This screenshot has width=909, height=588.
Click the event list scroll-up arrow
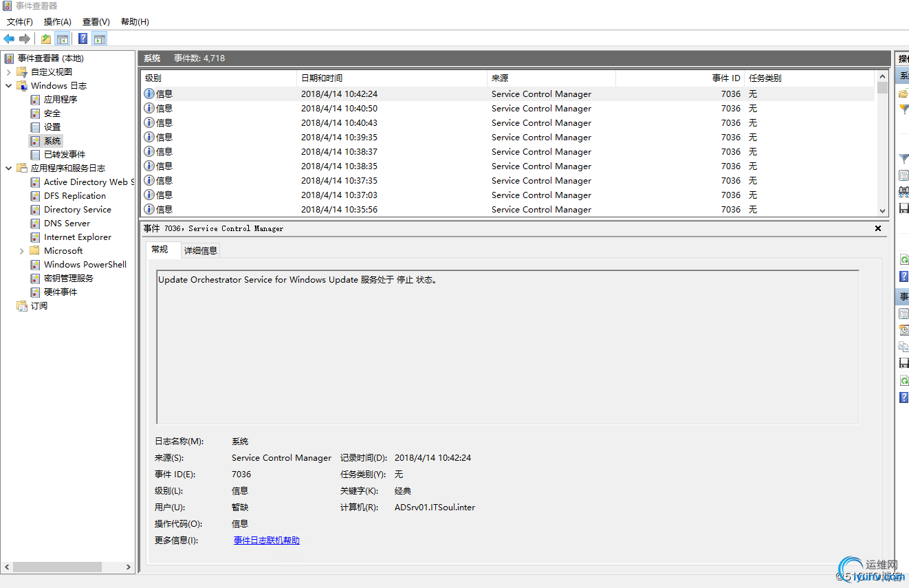(882, 77)
